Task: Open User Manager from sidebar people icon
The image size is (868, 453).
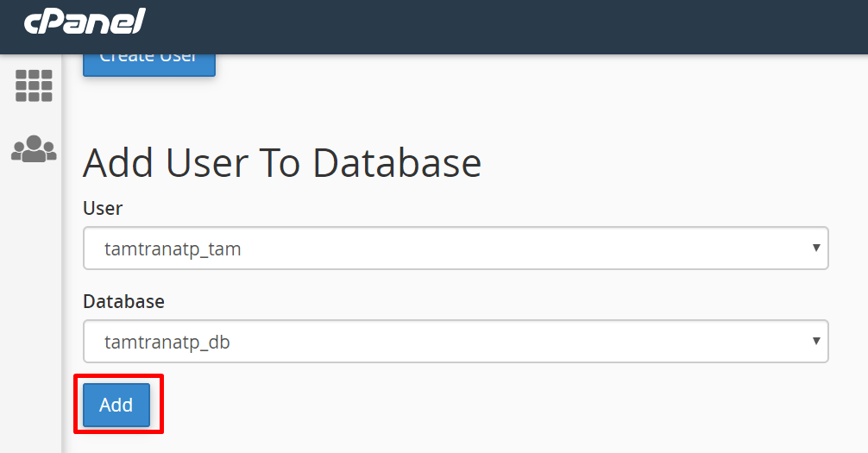Action: pyautogui.click(x=34, y=148)
